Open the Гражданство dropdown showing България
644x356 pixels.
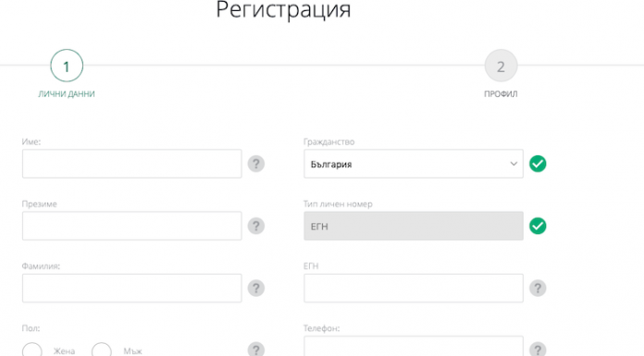(x=414, y=164)
